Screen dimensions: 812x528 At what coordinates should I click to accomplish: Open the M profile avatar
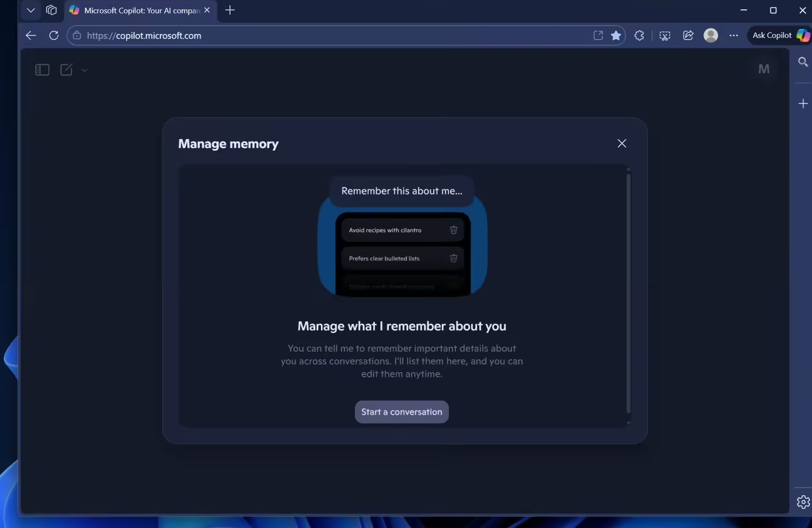click(x=764, y=69)
